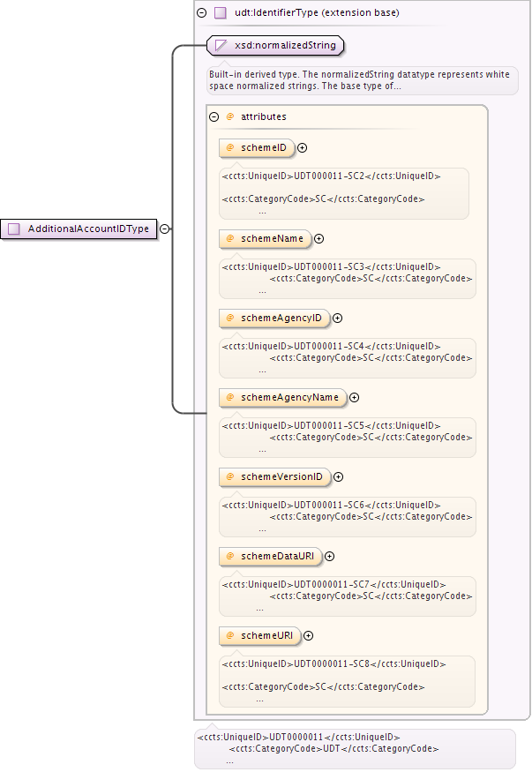Select the schemeID attribute label
The image size is (532, 772).
[x=263, y=147]
